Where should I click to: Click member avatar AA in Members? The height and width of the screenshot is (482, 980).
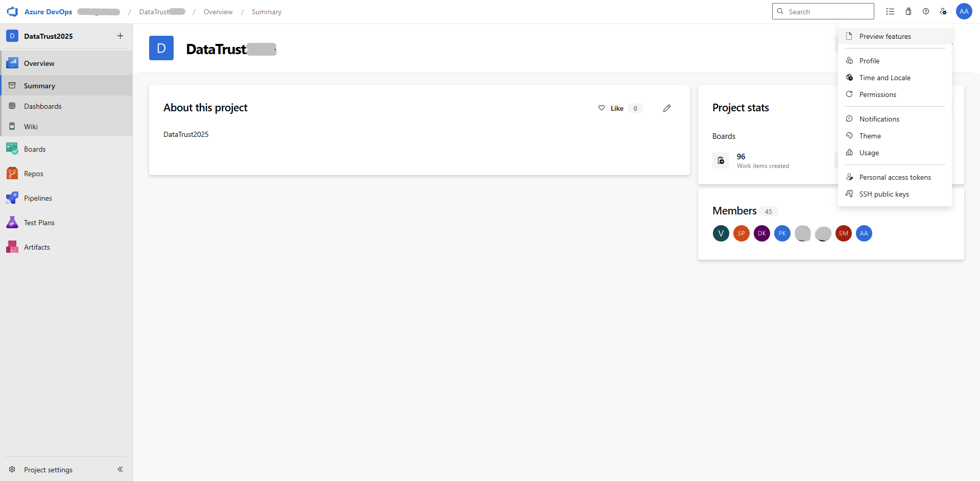point(864,233)
